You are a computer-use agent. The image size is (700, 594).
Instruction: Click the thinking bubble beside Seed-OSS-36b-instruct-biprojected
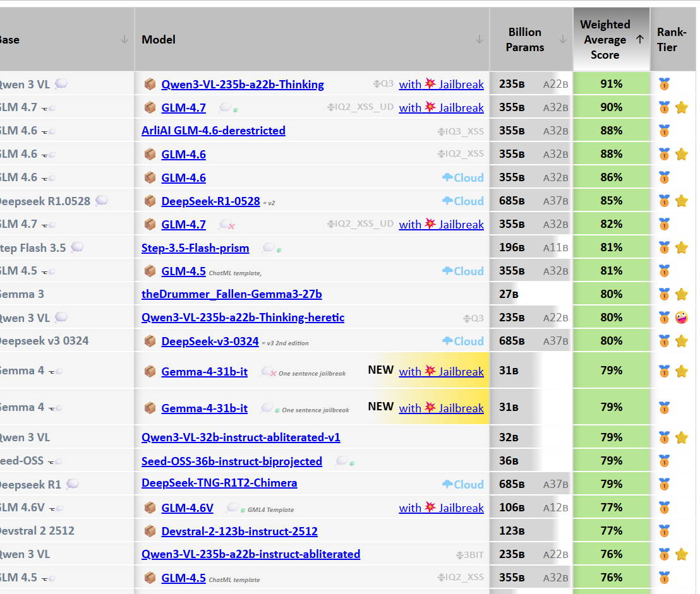(342, 460)
